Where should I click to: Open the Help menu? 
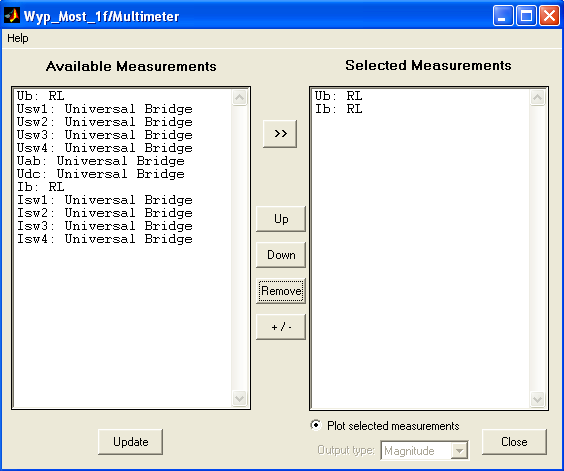click(x=18, y=38)
